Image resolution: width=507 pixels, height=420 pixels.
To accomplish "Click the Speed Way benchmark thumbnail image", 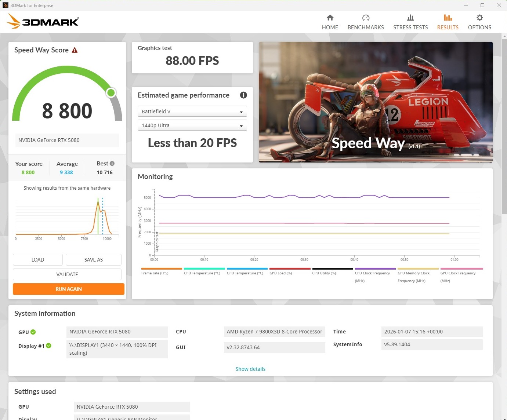I will 376,102.
